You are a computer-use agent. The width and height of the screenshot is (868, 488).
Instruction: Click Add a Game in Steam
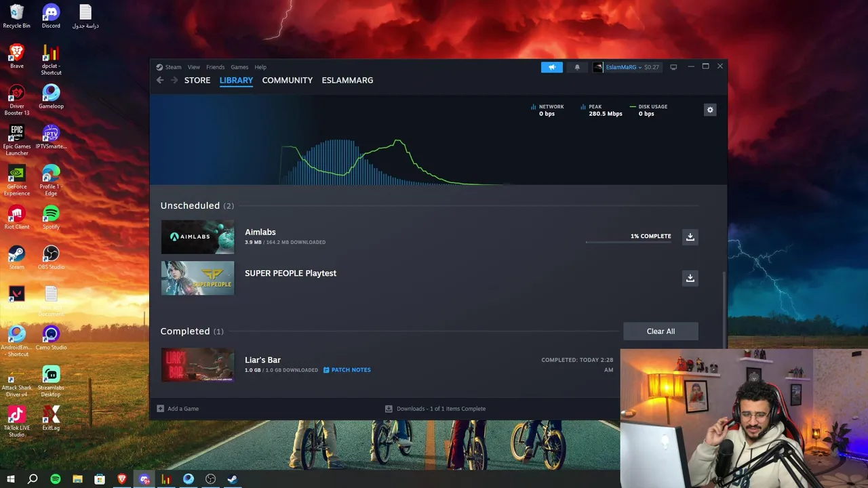178,409
